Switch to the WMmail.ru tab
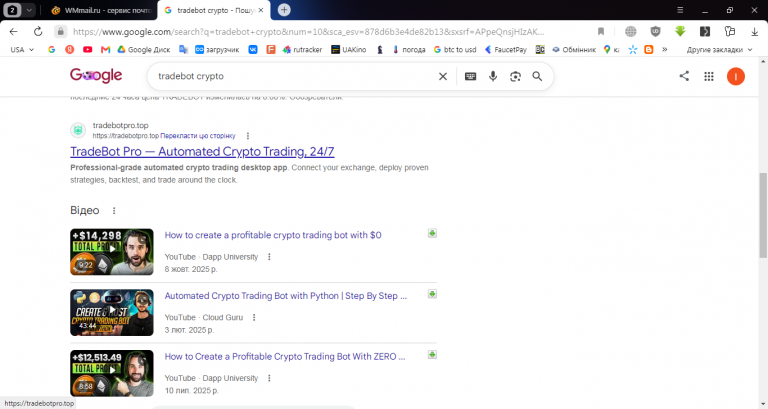The width and height of the screenshot is (768, 409). tap(102, 10)
